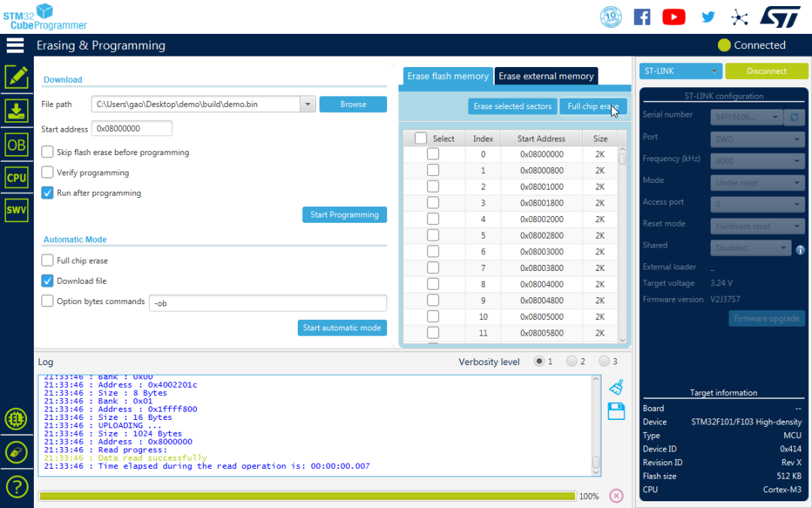This screenshot has width=812, height=508.
Task: Click the Shared info icon
Action: (800, 249)
